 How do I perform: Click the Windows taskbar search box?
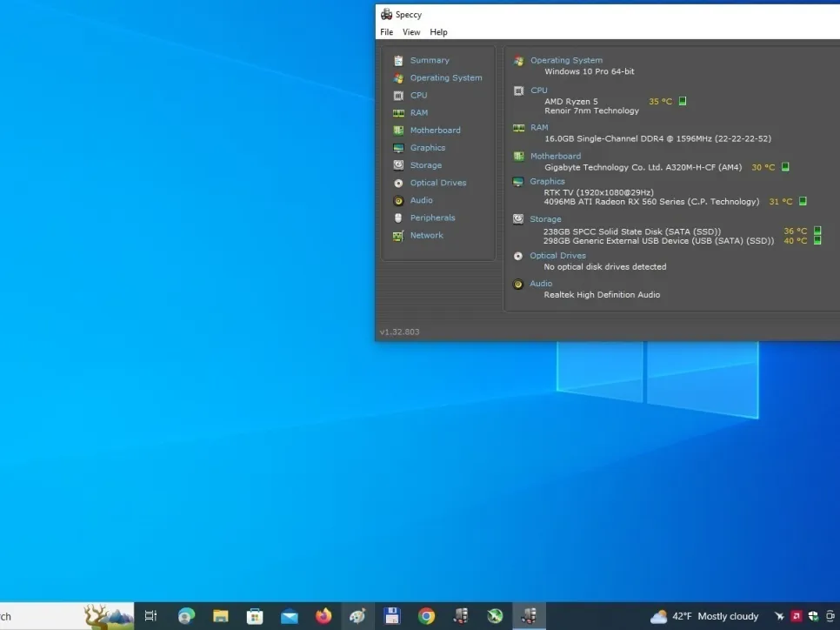point(42,616)
